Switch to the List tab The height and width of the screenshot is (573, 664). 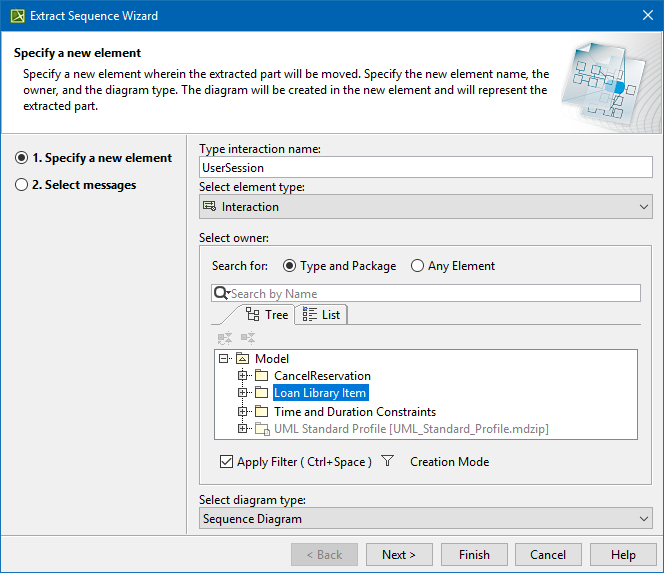pyautogui.click(x=321, y=314)
